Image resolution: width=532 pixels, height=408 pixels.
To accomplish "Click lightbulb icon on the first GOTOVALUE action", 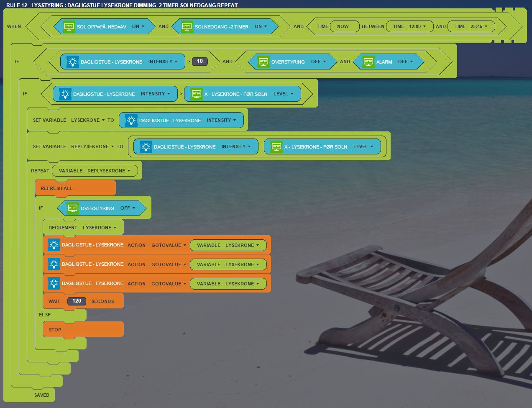I will pyautogui.click(x=54, y=245).
